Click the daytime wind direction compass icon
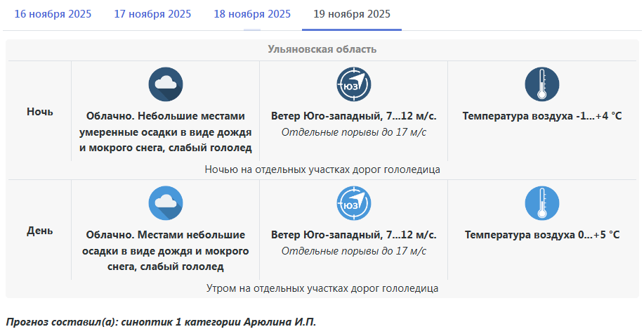Screen dimensions: 644x334 353,203
